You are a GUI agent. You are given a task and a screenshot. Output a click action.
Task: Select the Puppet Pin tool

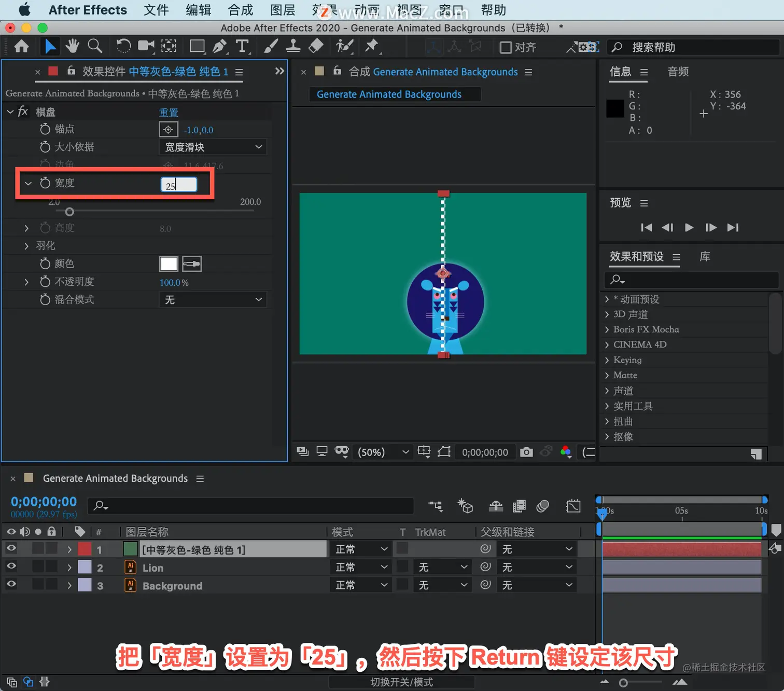click(371, 46)
